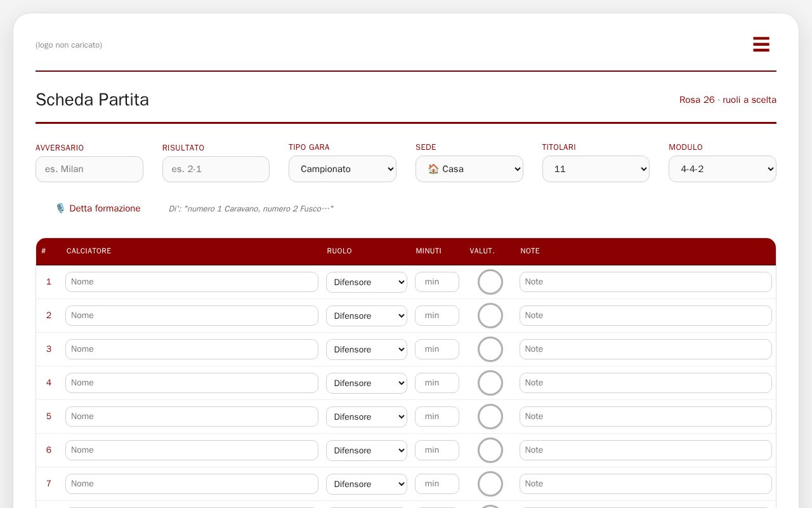
Task: Click the notes field for player 4
Action: 646,383
